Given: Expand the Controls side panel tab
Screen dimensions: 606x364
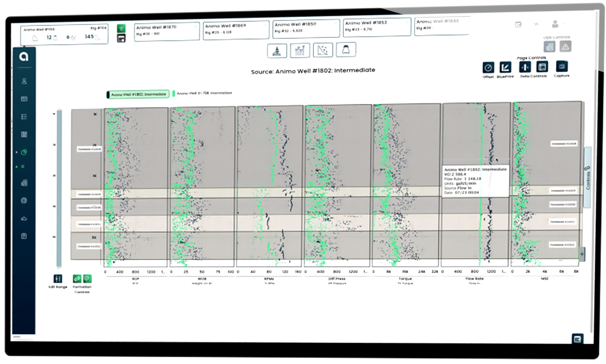Looking at the screenshot, I should pos(587,177).
